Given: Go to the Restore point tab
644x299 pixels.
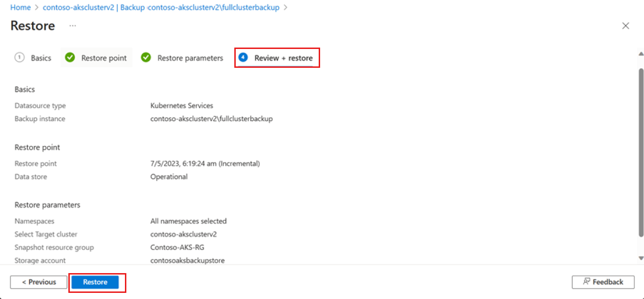Looking at the screenshot, I should [x=104, y=58].
